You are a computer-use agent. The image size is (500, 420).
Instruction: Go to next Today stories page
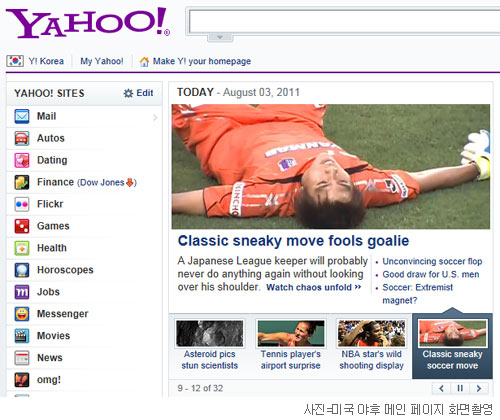pos(479,388)
